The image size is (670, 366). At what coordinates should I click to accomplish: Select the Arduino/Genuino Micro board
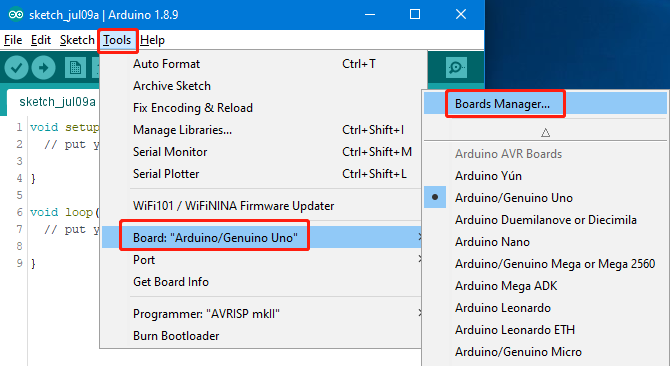pos(545,352)
